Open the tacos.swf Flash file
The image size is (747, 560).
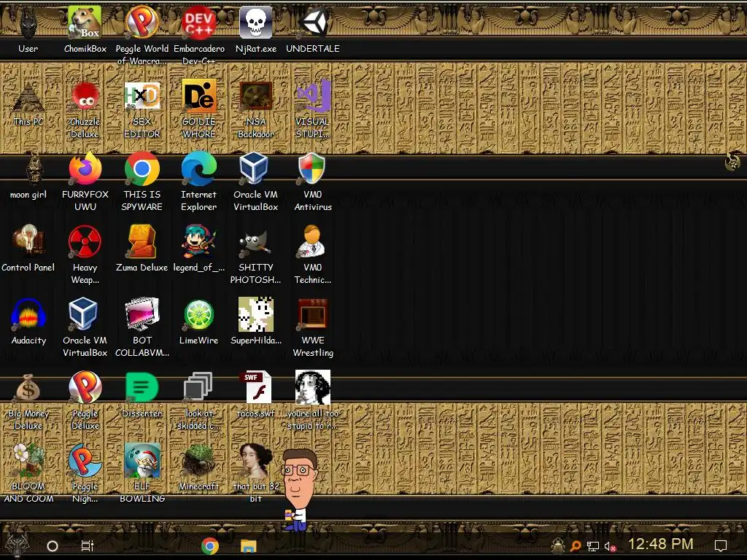click(256, 388)
